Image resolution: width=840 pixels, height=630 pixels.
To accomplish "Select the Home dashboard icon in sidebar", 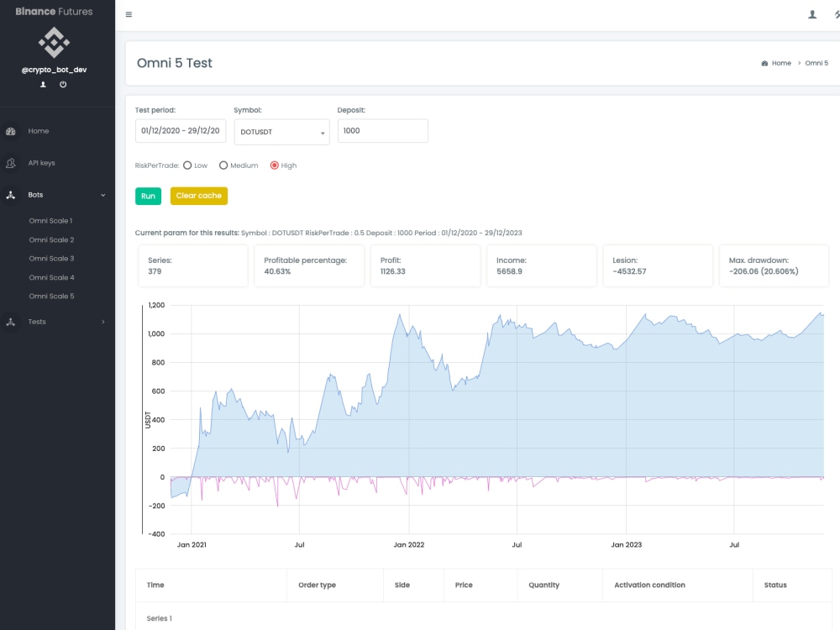I will click(10, 131).
